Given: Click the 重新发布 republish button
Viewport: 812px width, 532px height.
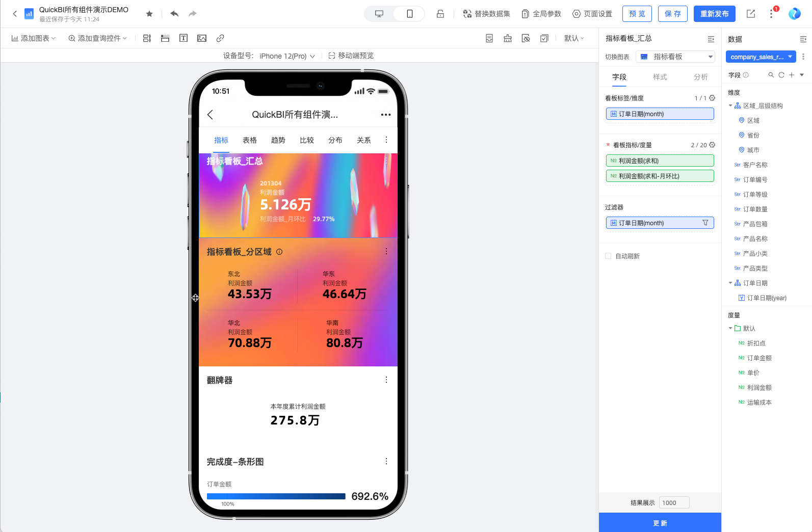Looking at the screenshot, I should coord(715,14).
